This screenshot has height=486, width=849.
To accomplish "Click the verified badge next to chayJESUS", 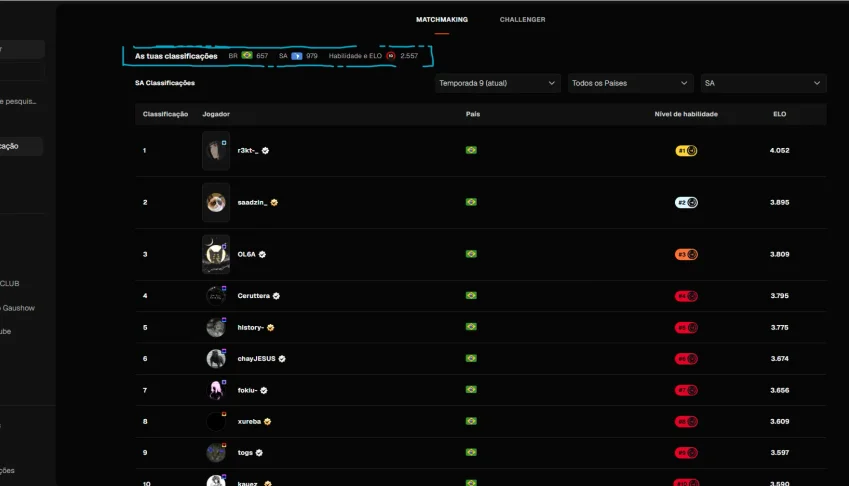I will coord(282,359).
